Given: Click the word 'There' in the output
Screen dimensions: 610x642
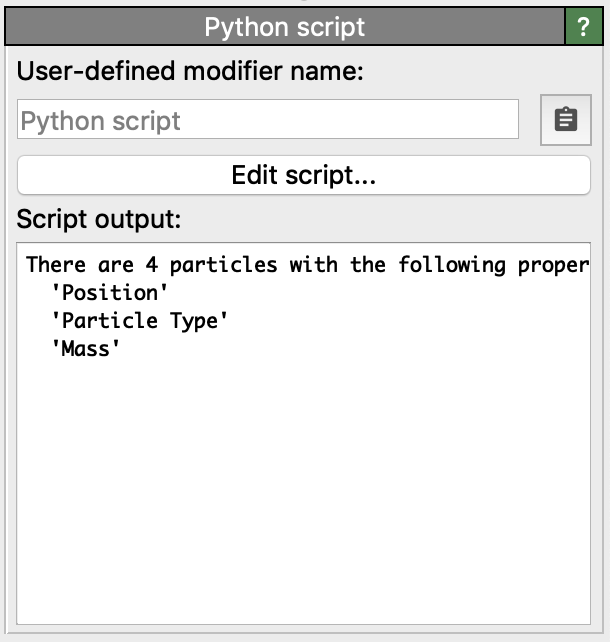Looking at the screenshot, I should point(56,265).
